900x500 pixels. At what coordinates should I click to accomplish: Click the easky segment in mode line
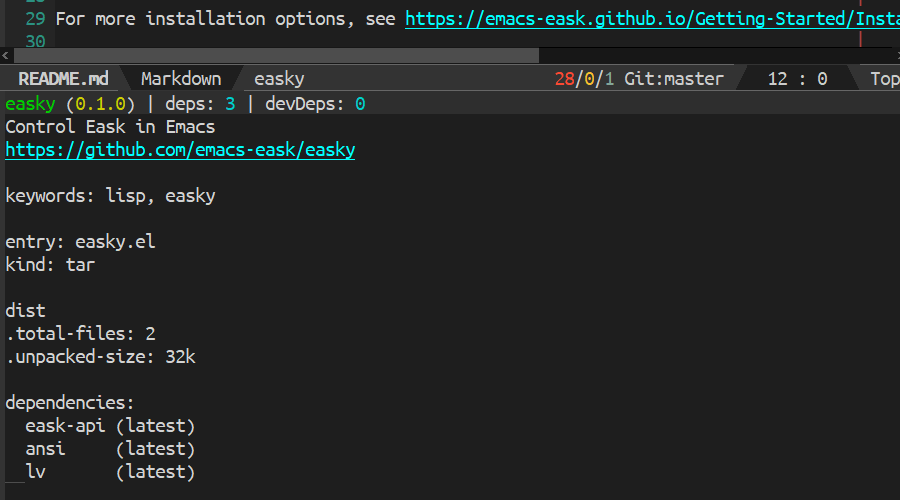(x=279, y=79)
